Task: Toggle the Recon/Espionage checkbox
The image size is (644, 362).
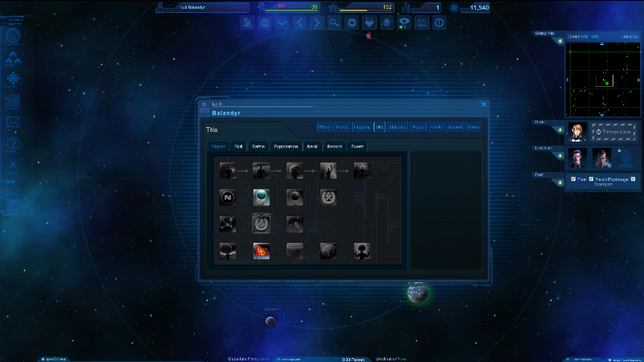Action: 592,179
